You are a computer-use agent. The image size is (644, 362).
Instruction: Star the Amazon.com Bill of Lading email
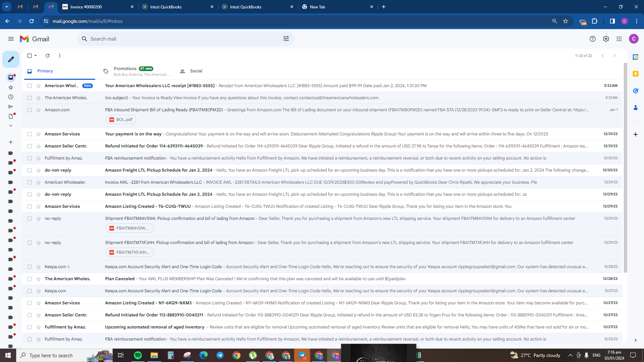click(x=39, y=110)
